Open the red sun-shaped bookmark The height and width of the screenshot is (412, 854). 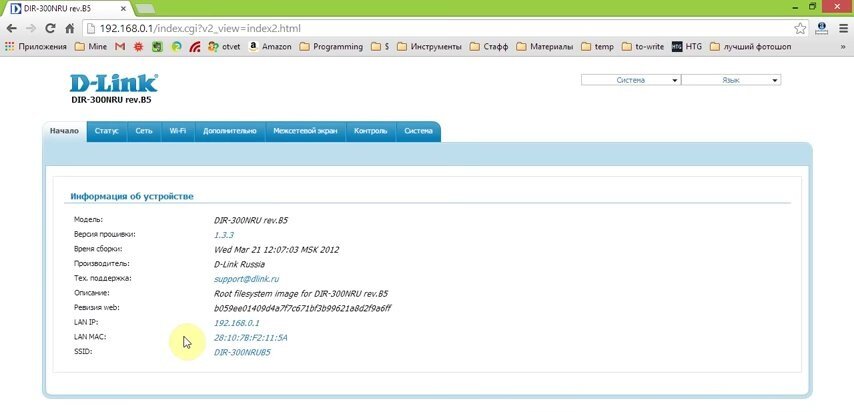(x=138, y=47)
